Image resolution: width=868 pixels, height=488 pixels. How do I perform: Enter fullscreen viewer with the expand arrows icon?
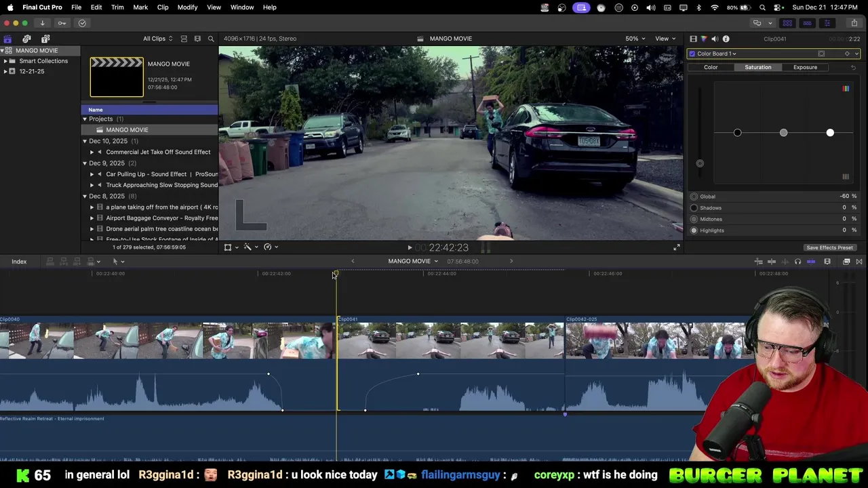(x=676, y=247)
